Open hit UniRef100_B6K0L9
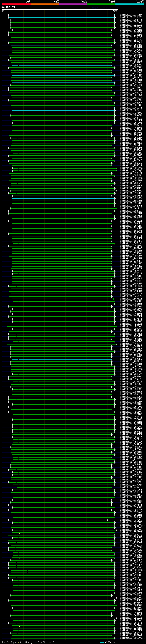The image size is (146, 644). 131,359
